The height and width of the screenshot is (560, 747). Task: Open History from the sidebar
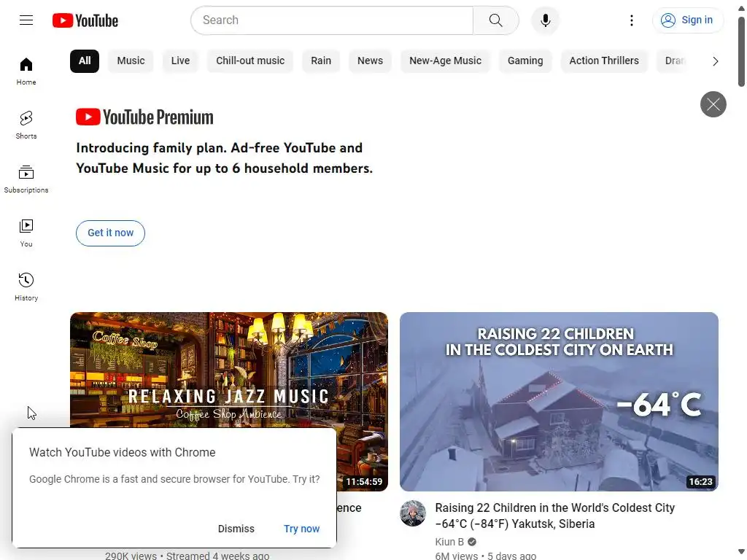pos(26,287)
